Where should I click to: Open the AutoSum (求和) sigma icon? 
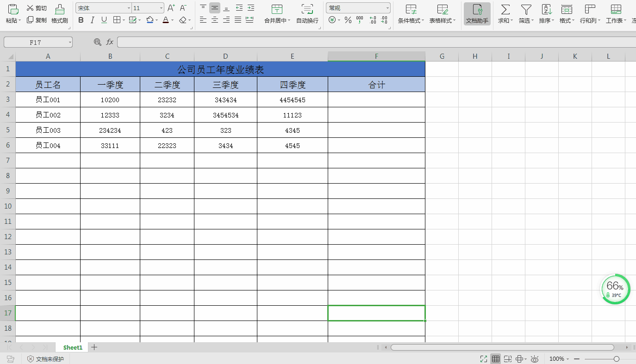click(x=505, y=9)
